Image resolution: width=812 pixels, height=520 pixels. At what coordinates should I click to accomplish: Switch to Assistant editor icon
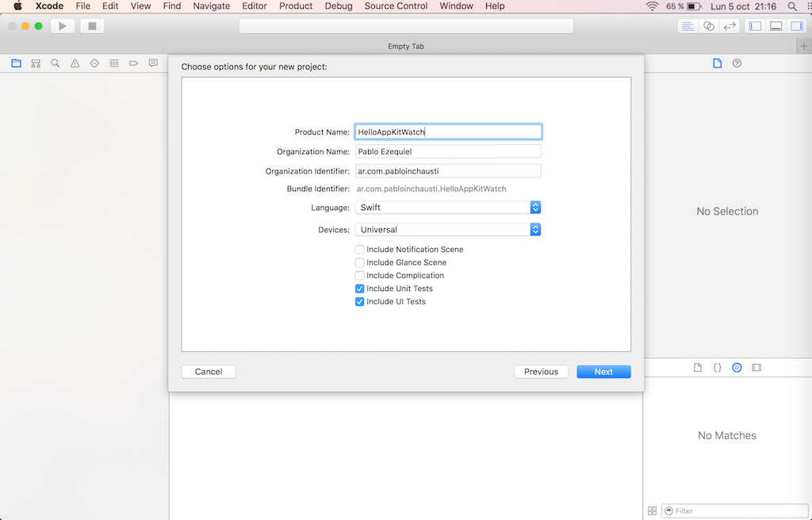coord(708,26)
